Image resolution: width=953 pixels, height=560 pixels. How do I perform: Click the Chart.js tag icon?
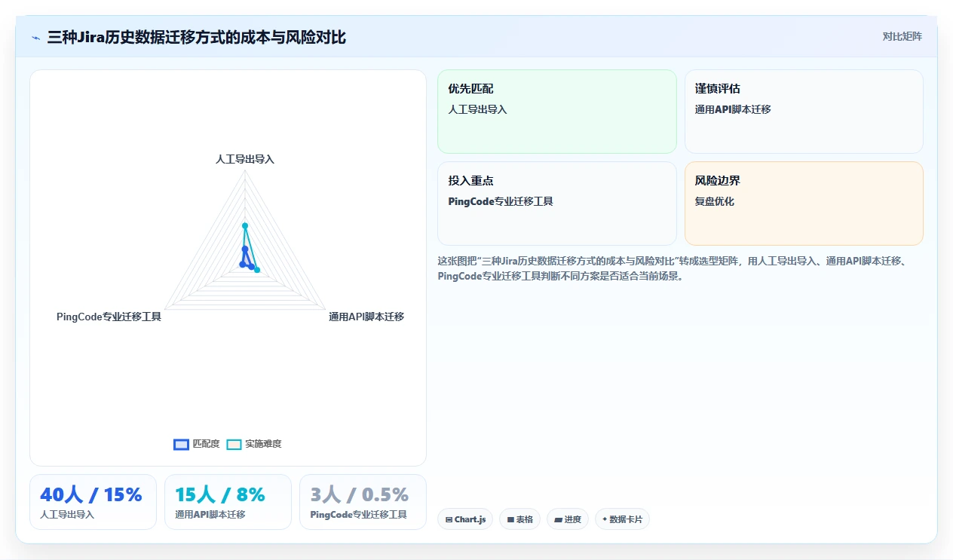(449, 519)
